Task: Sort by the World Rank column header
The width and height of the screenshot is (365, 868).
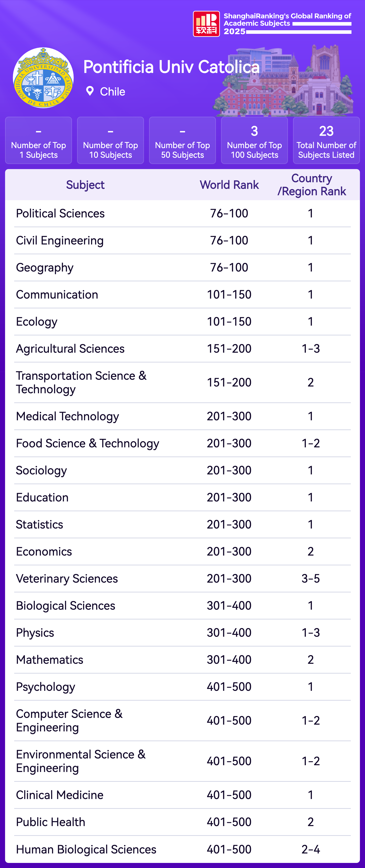Action: pos(229,185)
